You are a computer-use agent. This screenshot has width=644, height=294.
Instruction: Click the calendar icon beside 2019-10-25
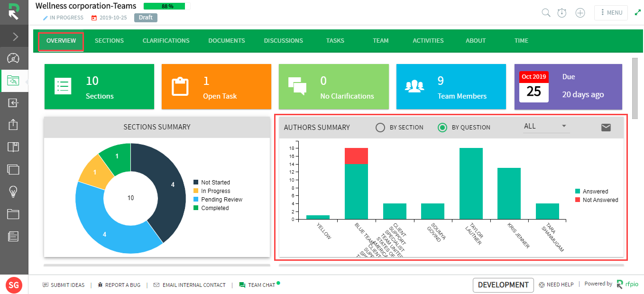[94, 18]
